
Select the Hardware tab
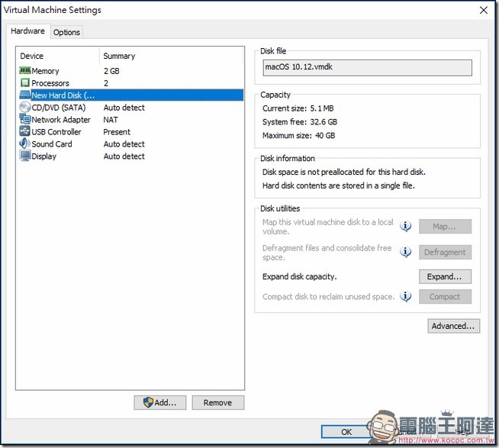click(27, 31)
